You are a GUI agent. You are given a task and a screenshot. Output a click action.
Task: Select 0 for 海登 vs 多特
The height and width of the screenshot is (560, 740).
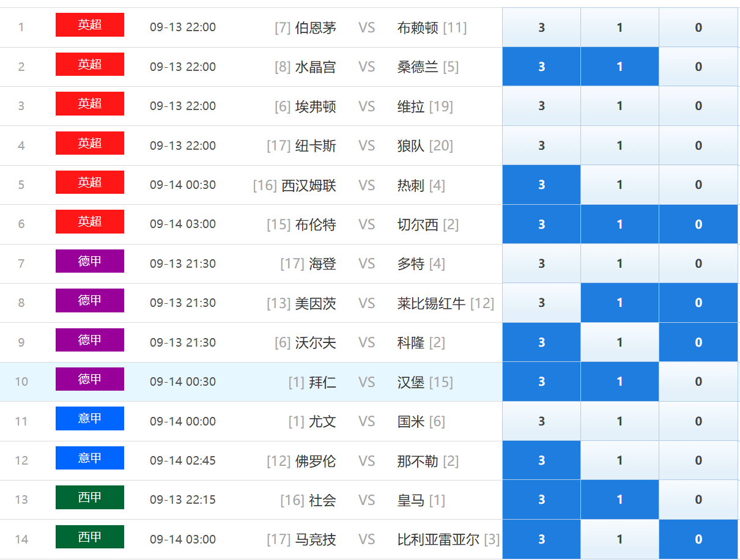pyautogui.click(x=698, y=263)
